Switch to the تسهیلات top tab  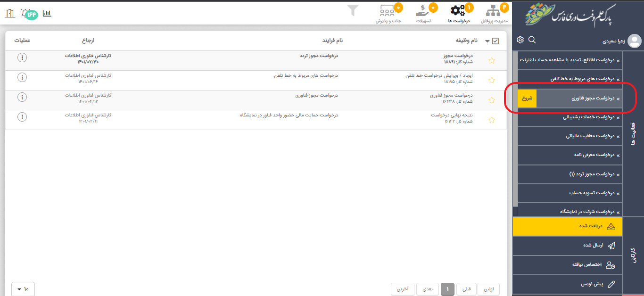[x=424, y=14]
